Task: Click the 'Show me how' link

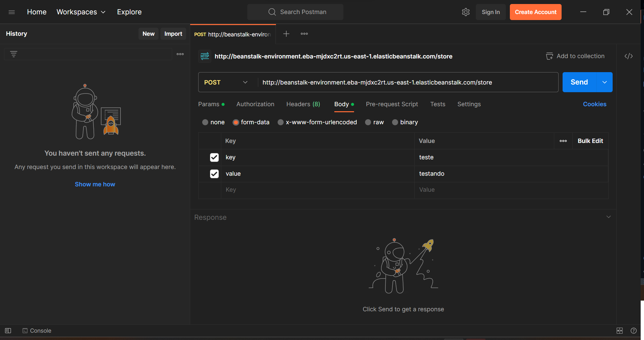Action: point(95,184)
